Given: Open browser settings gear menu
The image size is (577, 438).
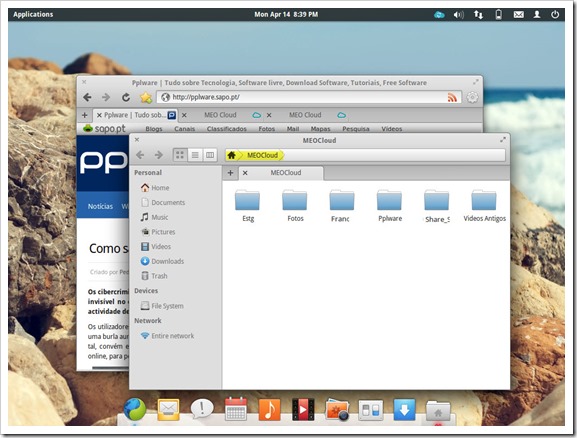Looking at the screenshot, I should pyautogui.click(x=472, y=98).
